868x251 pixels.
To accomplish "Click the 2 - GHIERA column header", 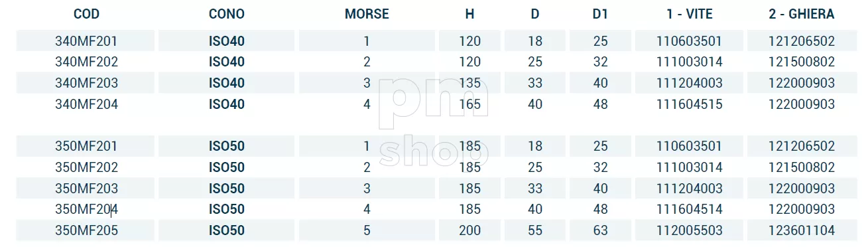I will tap(802, 14).
